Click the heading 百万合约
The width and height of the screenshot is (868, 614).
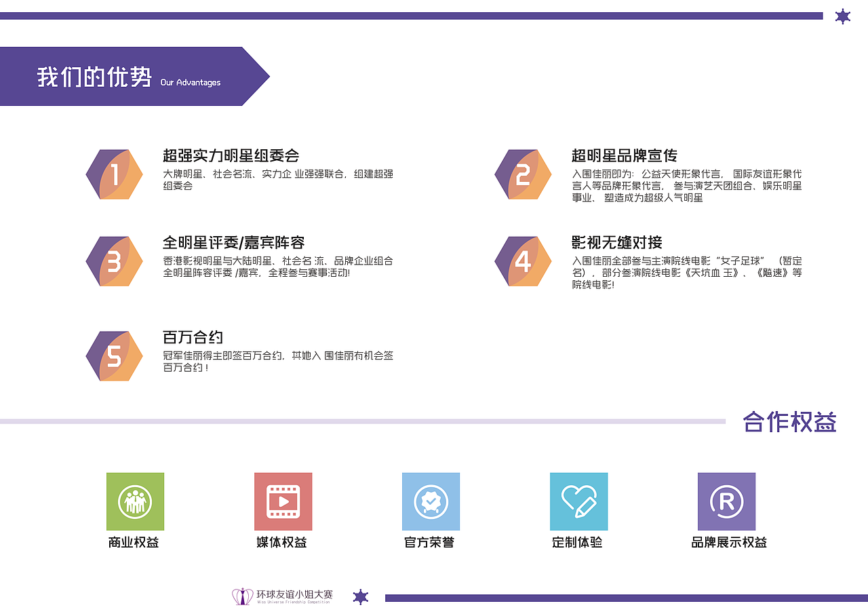(x=193, y=337)
